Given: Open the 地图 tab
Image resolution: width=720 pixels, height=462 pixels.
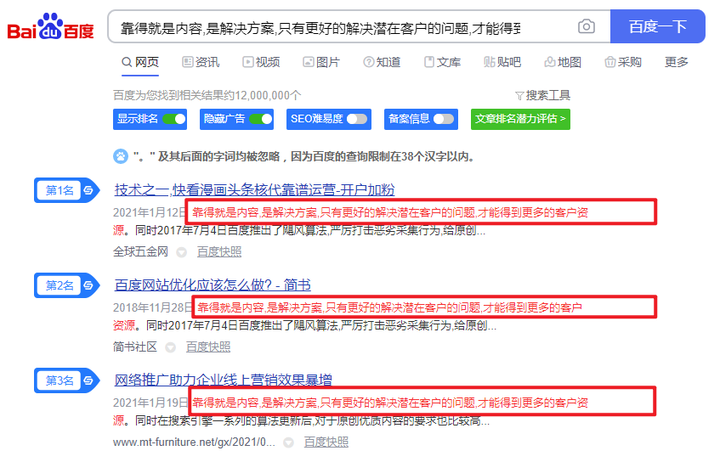Looking at the screenshot, I should pos(562,62).
